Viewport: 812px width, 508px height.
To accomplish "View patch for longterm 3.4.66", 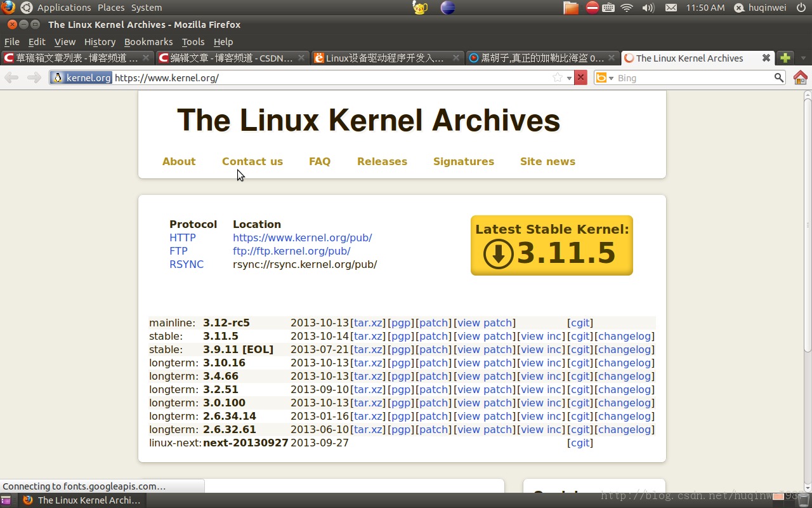I will 485,376.
